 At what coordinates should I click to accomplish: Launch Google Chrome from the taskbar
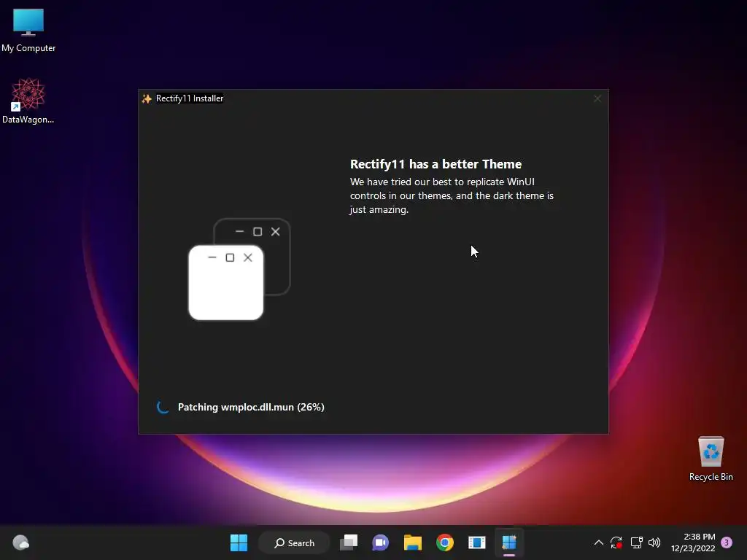coord(445,542)
